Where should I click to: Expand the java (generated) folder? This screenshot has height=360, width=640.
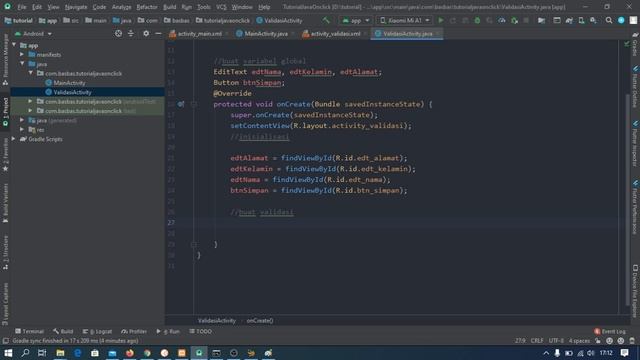22,120
